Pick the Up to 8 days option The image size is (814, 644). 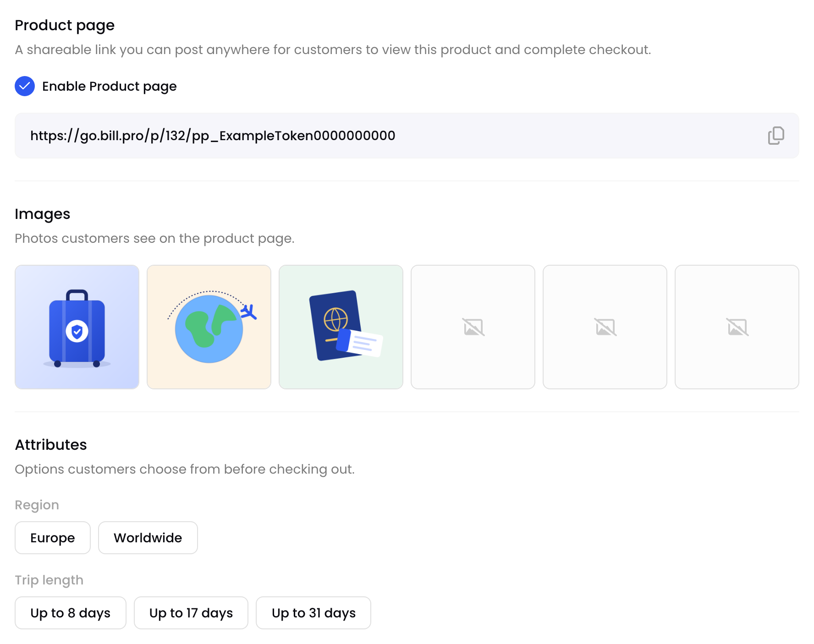pyautogui.click(x=71, y=613)
